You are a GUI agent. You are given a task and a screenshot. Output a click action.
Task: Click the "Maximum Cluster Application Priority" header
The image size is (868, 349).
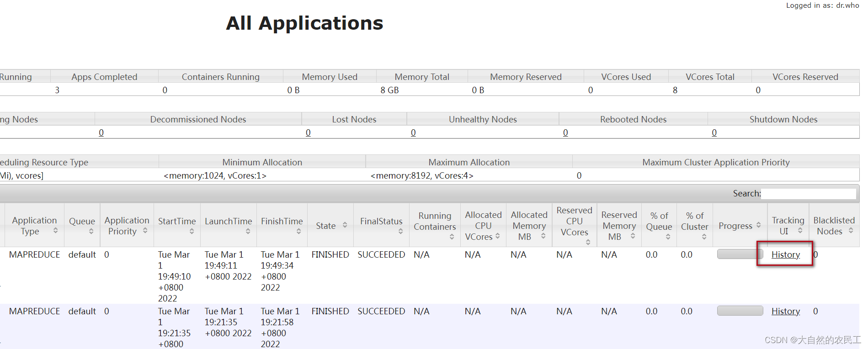click(716, 162)
